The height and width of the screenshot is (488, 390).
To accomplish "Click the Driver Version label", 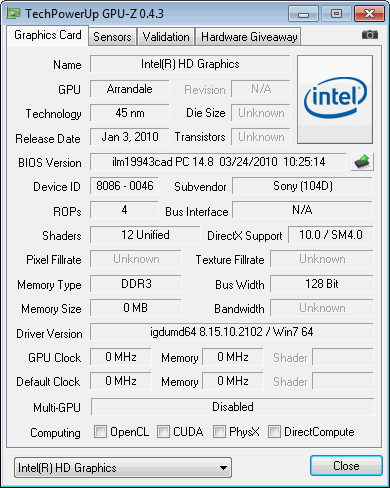I will click(49, 334).
